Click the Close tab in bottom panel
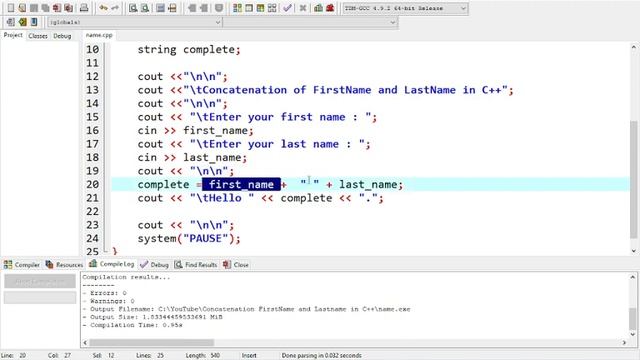 coord(236,264)
